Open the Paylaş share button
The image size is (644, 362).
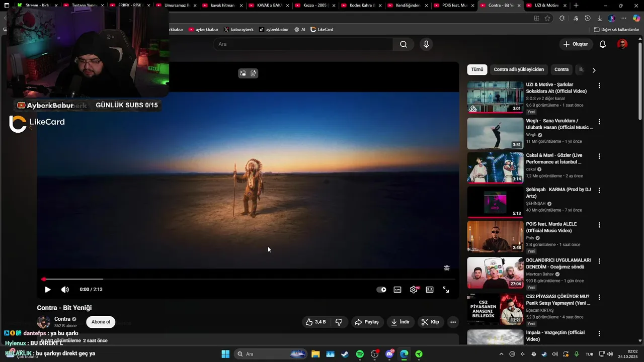coord(367,322)
